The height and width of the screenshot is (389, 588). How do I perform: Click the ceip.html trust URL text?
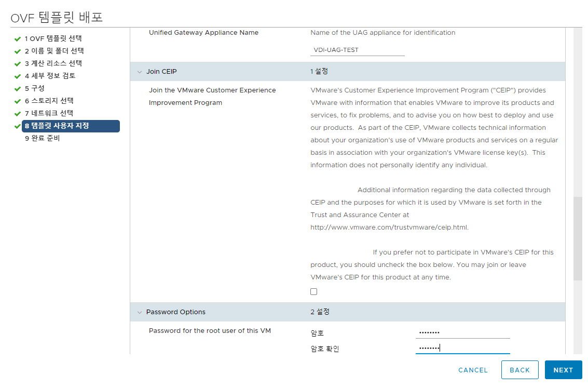click(390, 227)
